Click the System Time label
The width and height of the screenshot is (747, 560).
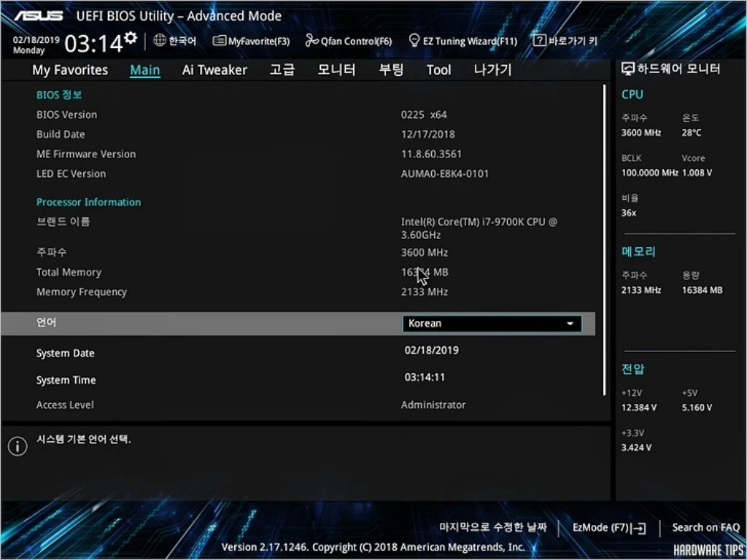(66, 380)
